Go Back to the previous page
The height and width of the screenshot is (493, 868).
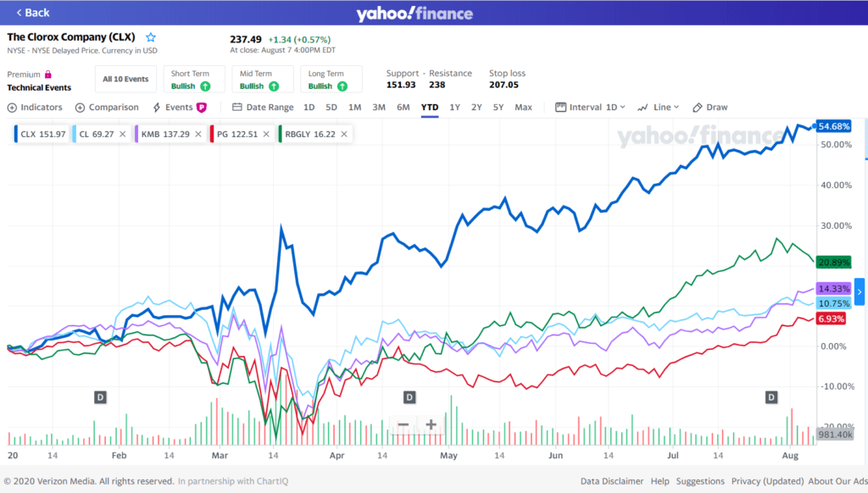33,12
